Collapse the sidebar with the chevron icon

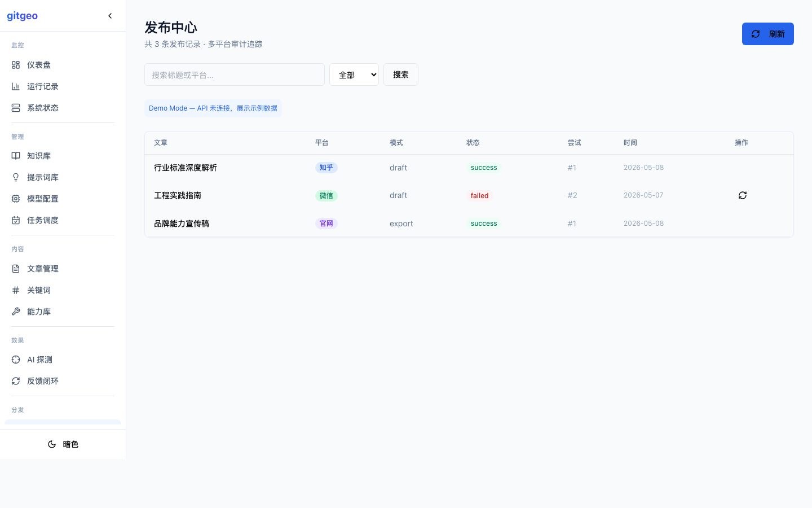tap(110, 16)
